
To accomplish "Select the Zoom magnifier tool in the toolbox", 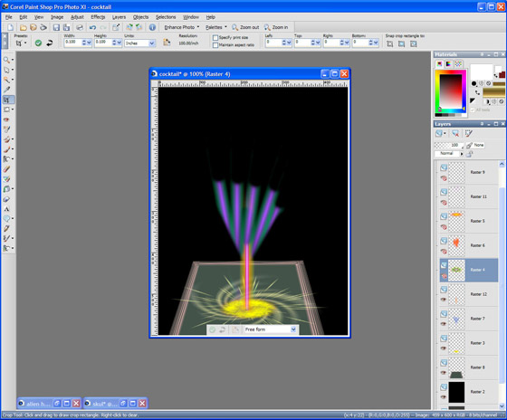I will (x=6, y=60).
